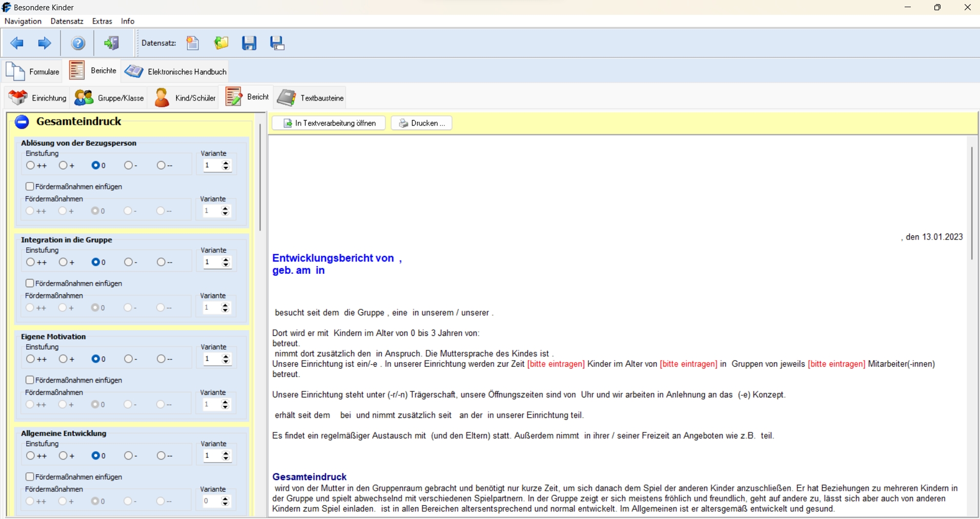
Task: Open help via the question mark icon
Action: click(x=78, y=43)
